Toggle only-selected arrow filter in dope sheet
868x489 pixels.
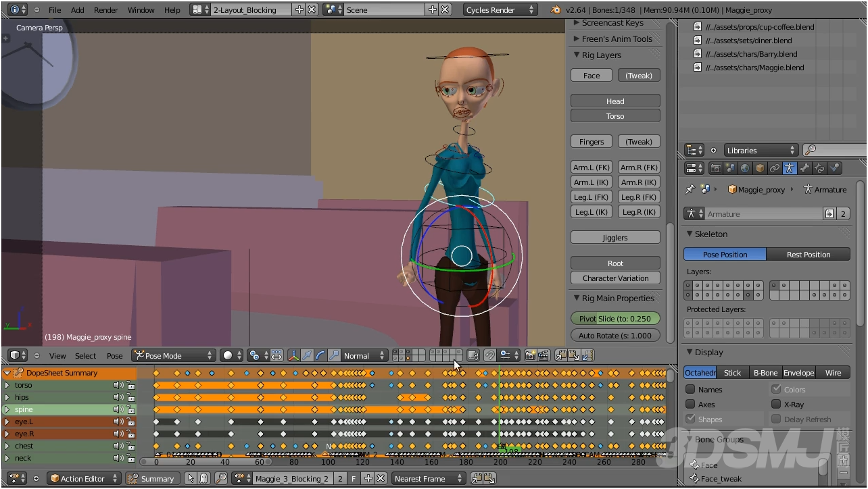click(x=191, y=478)
